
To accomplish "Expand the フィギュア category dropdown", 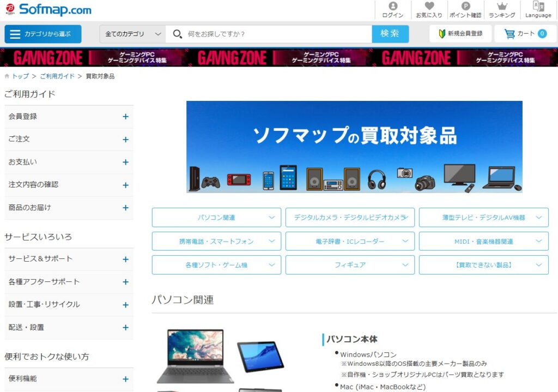I will pyautogui.click(x=350, y=264).
